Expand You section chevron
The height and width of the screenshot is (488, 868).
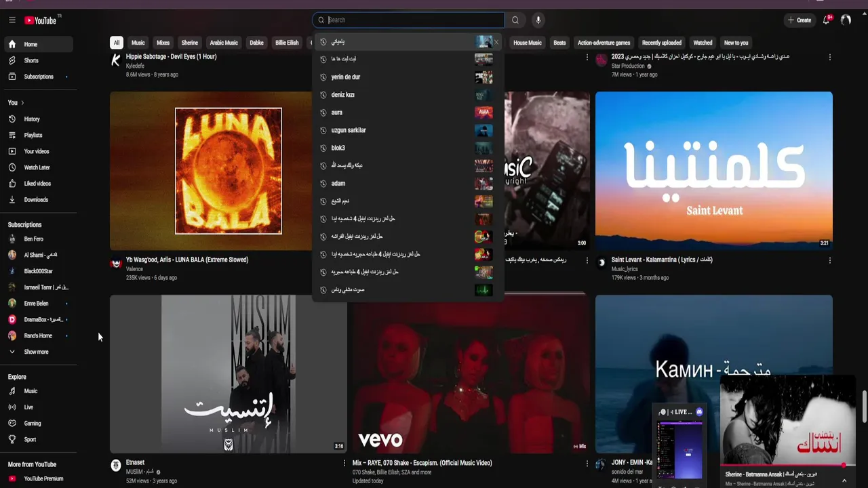(22, 103)
